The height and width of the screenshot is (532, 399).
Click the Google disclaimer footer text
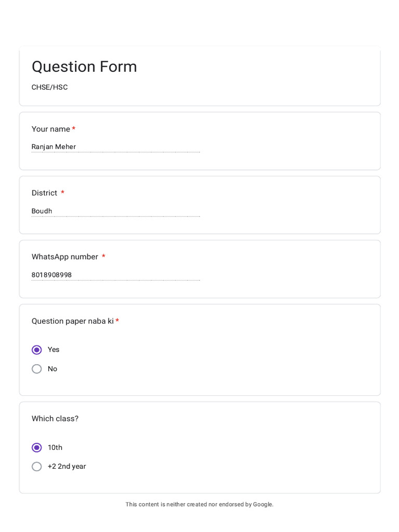coord(199,504)
